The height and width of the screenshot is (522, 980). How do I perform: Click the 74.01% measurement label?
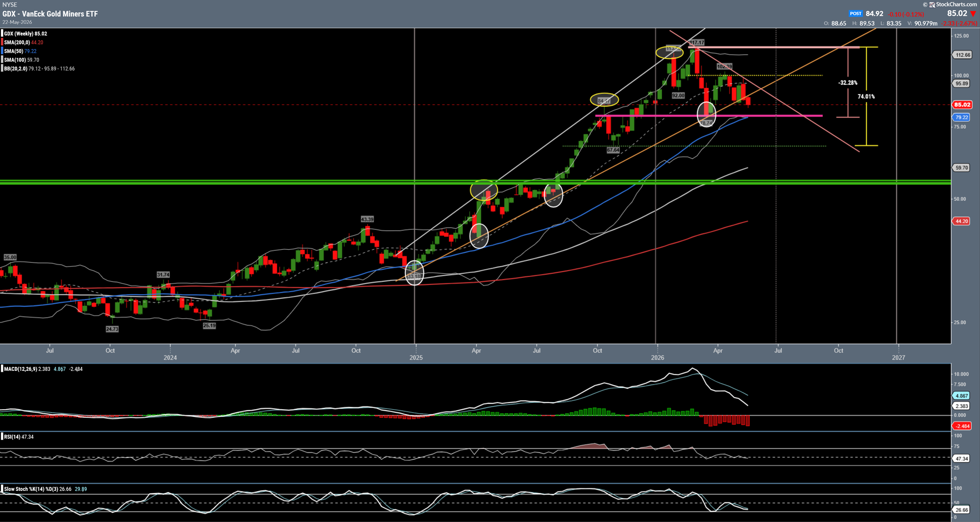[866, 97]
